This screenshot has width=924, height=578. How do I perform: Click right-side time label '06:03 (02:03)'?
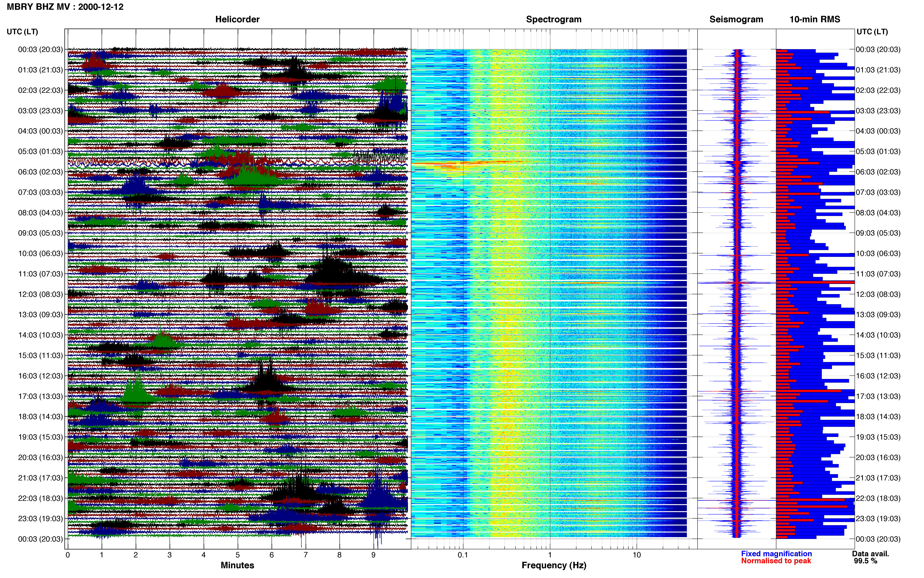pyautogui.click(x=878, y=172)
